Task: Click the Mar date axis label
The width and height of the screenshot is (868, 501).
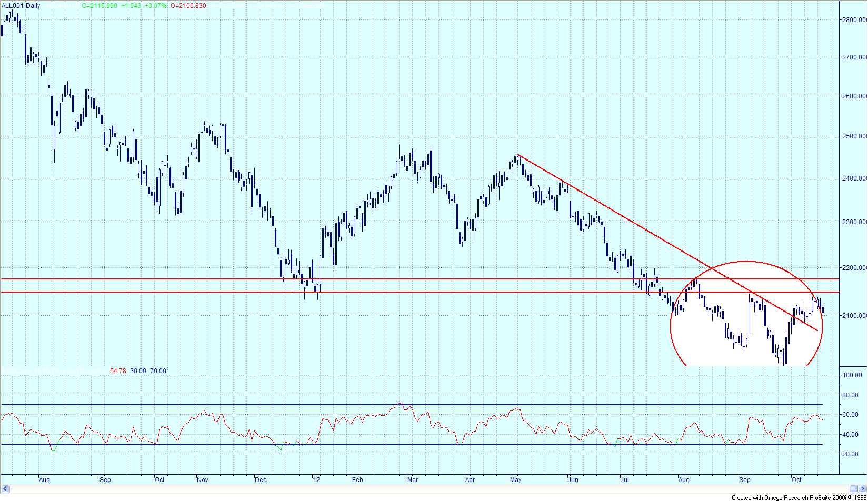Action: tap(413, 480)
